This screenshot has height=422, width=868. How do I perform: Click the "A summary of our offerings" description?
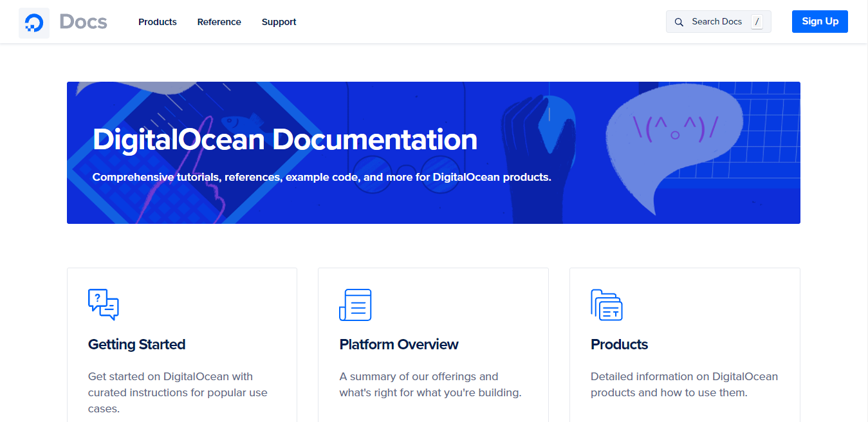(430, 385)
